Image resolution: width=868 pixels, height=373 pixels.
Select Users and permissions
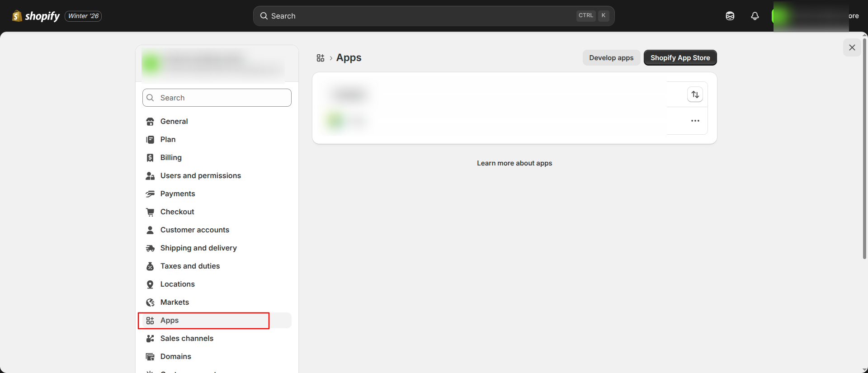(200, 175)
